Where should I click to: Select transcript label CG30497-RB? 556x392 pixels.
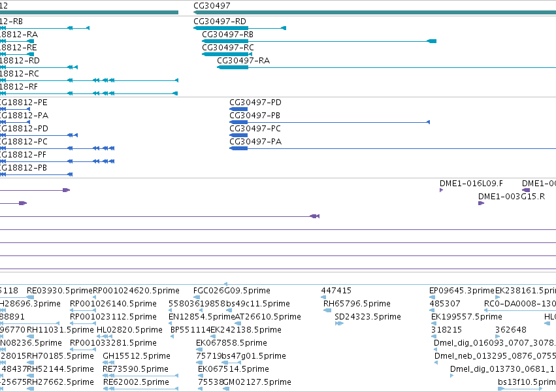point(227,35)
